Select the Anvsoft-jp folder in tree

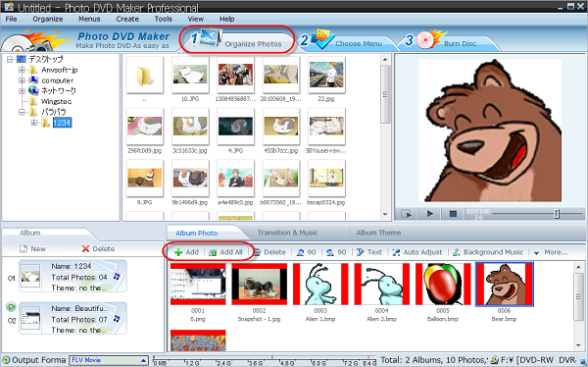(59, 70)
